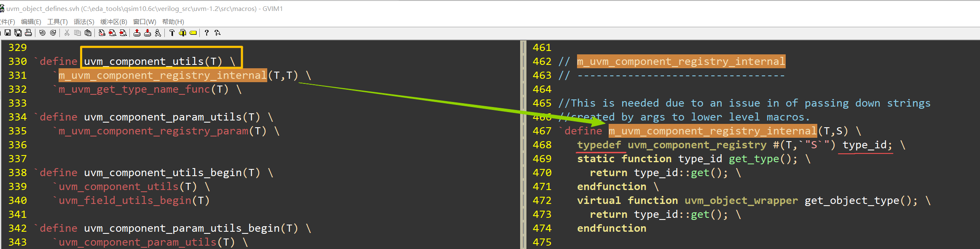The image size is (980, 249).
Task: Paste from clipboard with the toolbar icon
Action: tap(88, 33)
